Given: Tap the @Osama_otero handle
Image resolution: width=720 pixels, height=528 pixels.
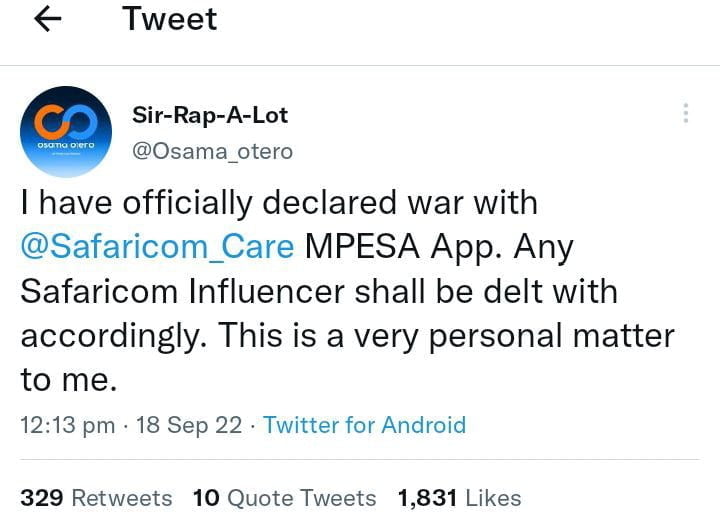Looking at the screenshot, I should pyautogui.click(x=212, y=150).
